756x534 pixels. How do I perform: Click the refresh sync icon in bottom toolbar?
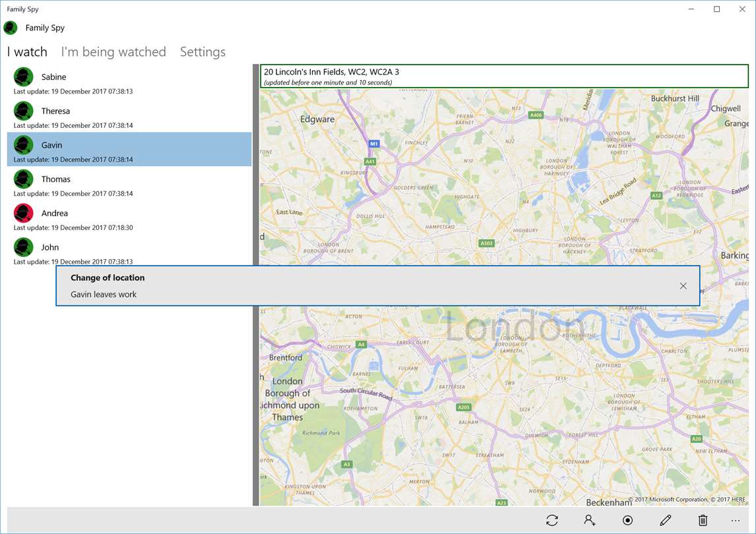coord(552,520)
